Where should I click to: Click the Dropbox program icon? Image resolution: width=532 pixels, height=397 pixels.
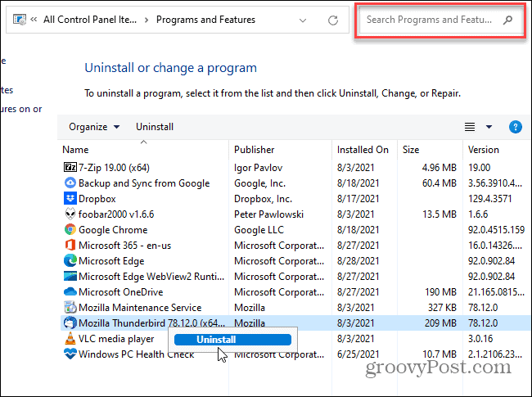tap(70, 198)
